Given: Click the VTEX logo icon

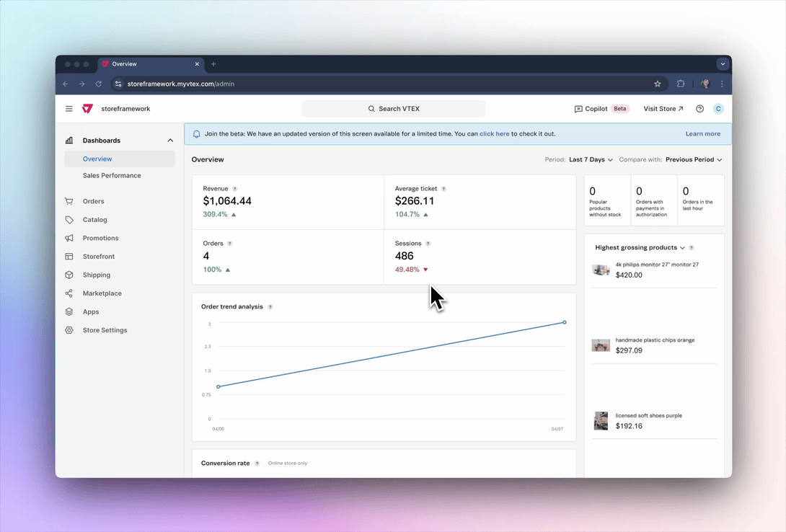Looking at the screenshot, I should click(x=87, y=109).
